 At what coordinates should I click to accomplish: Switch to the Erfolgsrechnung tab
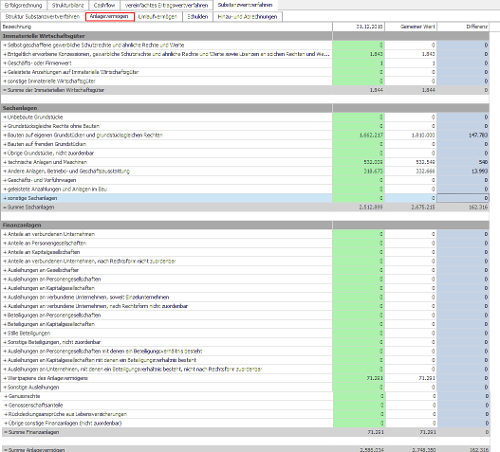(23, 5)
